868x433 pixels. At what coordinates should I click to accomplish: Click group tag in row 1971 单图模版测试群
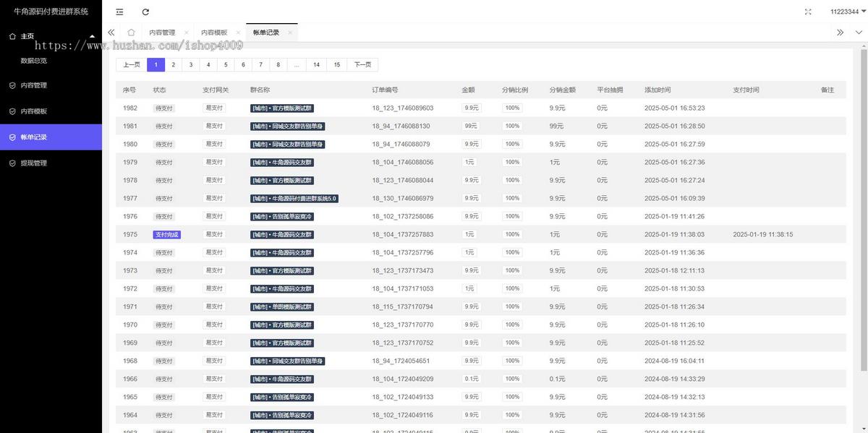coord(282,307)
